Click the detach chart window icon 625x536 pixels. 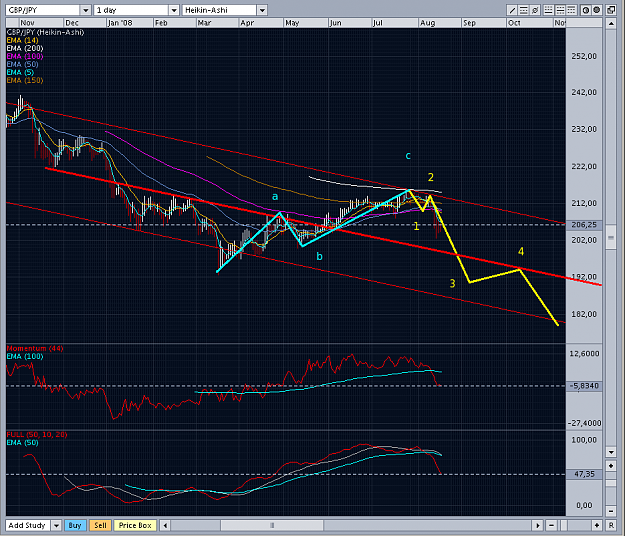point(611,10)
